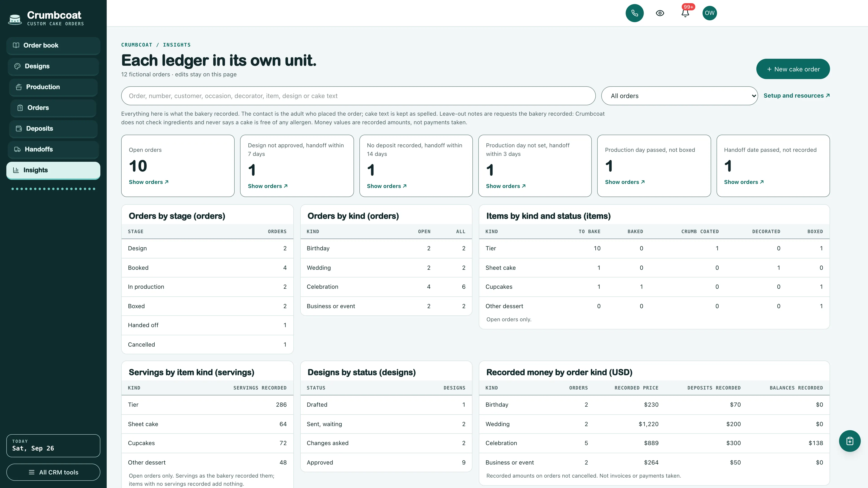Click the Handoffs truck icon
This screenshot has width=868, height=488.
pos(17,149)
